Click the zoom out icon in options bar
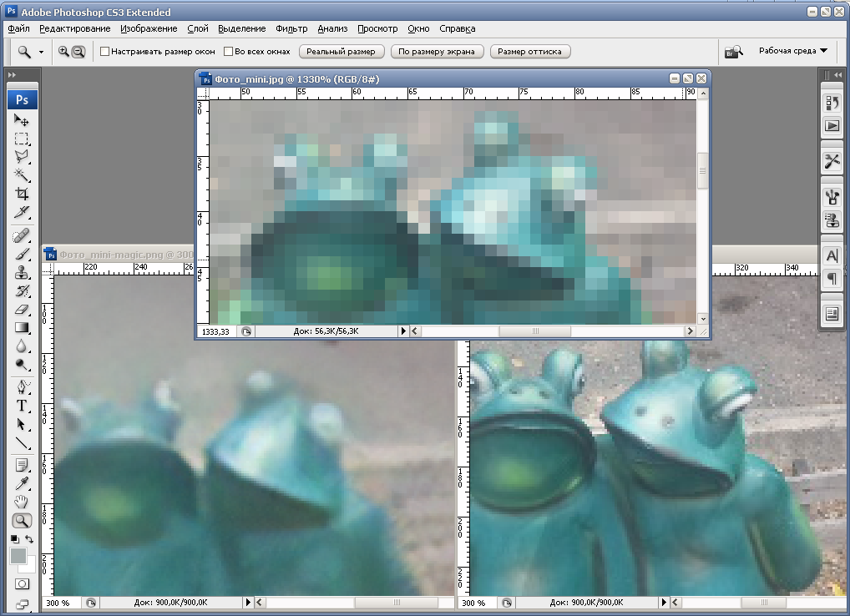 78,52
